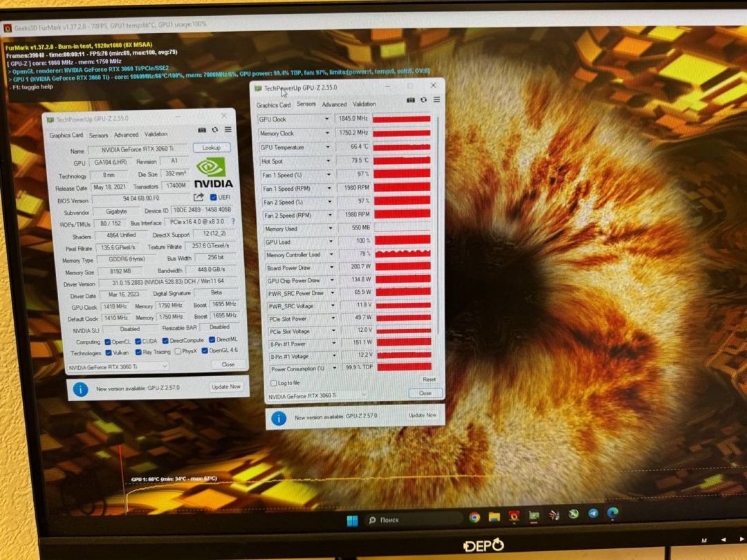Click Close button in the Sensors window

[425, 393]
